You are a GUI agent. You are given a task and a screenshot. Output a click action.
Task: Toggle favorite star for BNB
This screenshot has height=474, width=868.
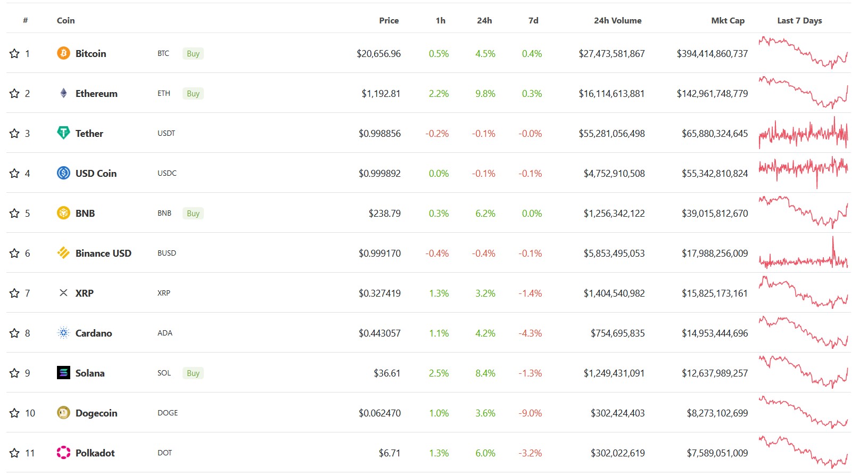(14, 213)
